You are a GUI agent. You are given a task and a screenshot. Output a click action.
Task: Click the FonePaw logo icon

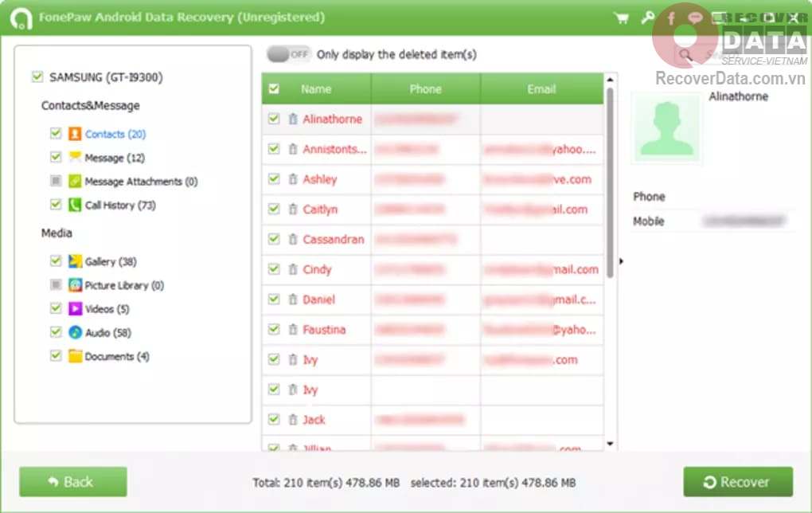click(21, 18)
